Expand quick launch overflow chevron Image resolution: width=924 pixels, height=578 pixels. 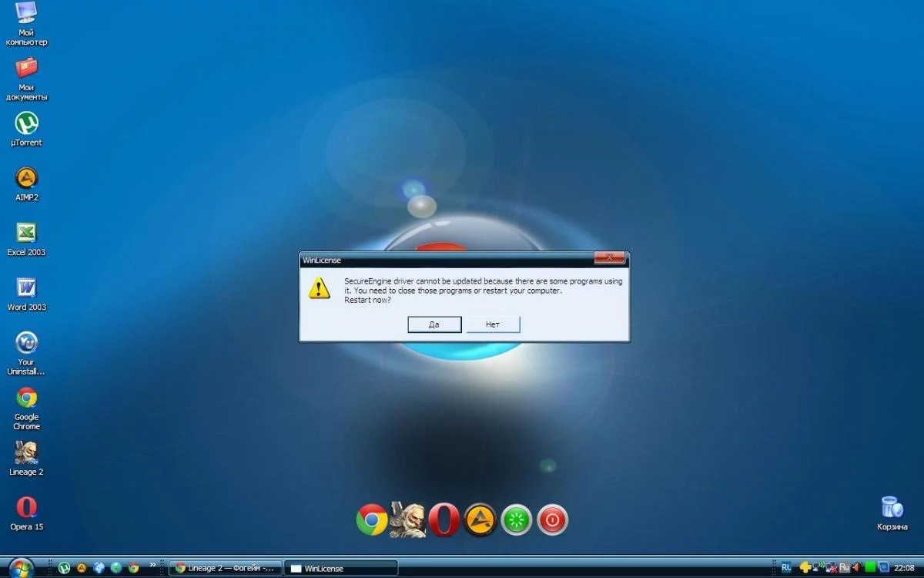click(152, 564)
